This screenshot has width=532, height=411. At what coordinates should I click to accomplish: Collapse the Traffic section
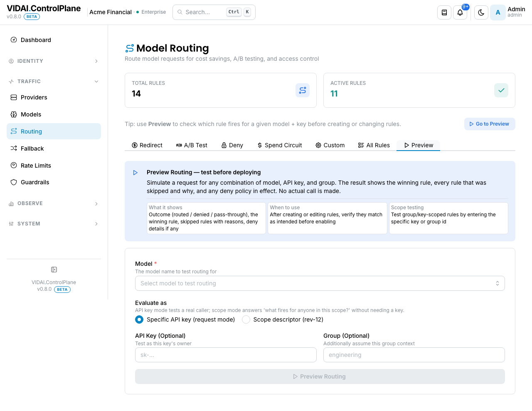[x=54, y=82]
